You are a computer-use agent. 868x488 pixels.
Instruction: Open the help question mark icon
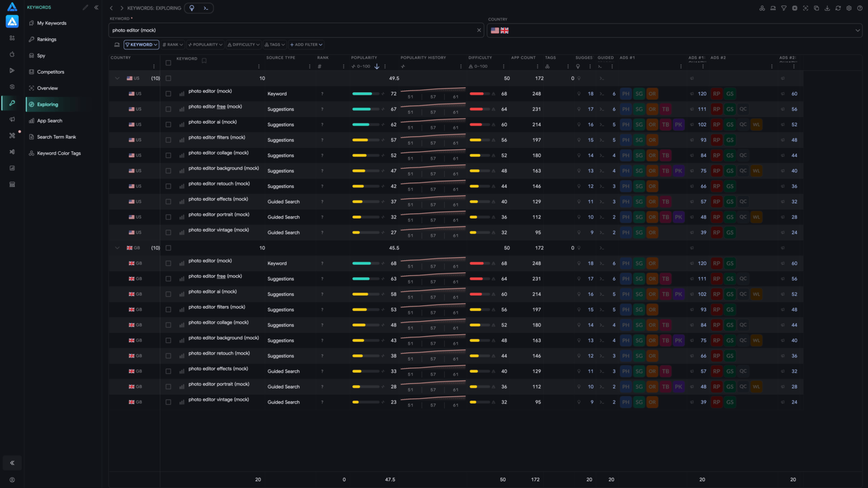pos(860,8)
